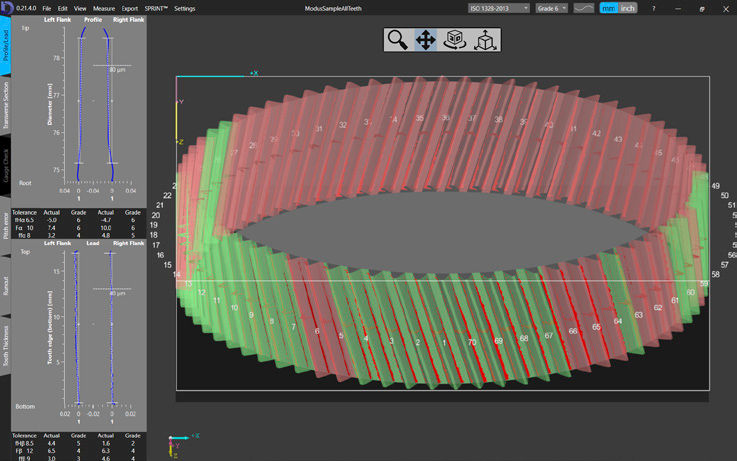
Task: Switch to the Tooth Thickness side tab
Action: (x=5, y=345)
